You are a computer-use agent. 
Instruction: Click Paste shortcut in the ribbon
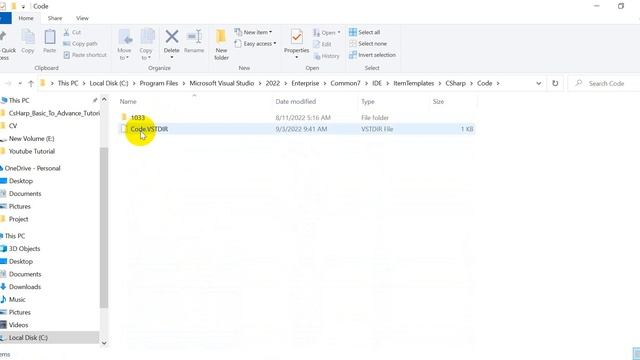click(85, 55)
